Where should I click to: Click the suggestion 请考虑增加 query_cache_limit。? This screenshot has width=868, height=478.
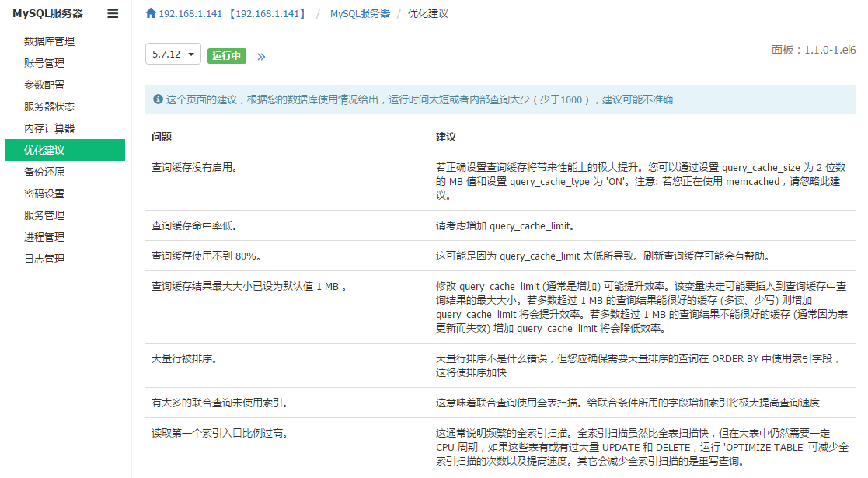(x=507, y=225)
